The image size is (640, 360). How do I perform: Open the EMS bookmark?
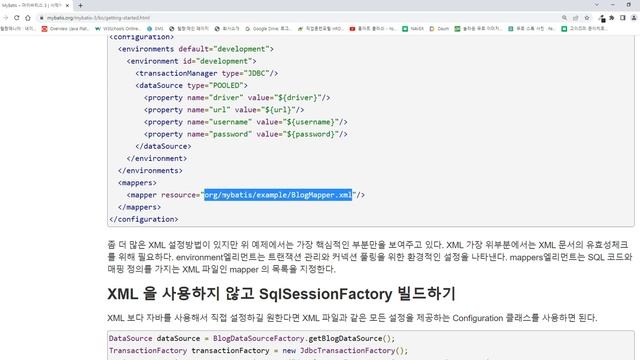(x=155, y=29)
